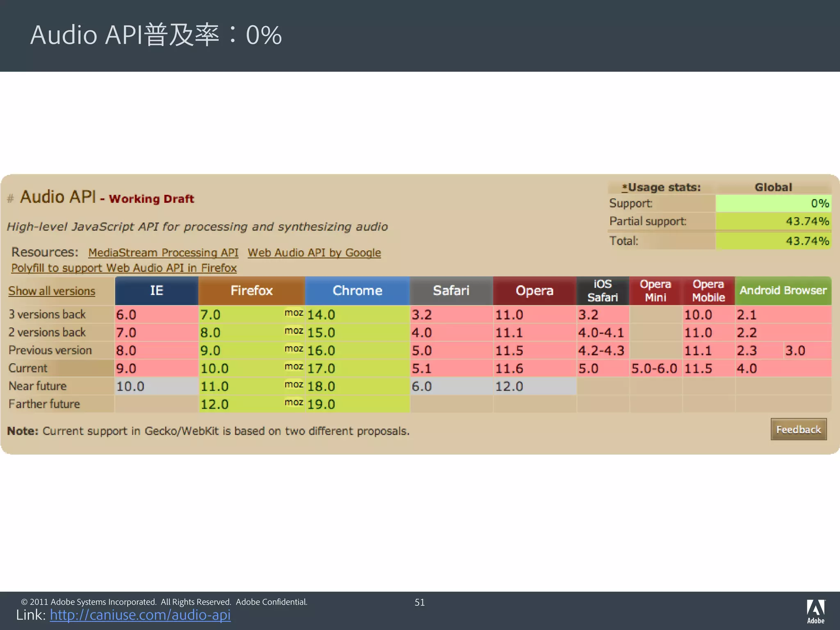Select the Opera Mobile column header
The image size is (840, 630).
pos(708,291)
